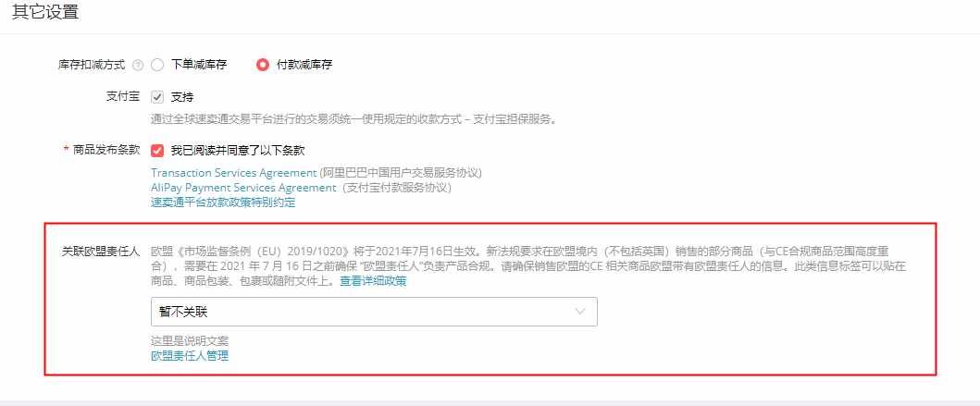Uncheck the 支付宝 支持 checkbox
This screenshot has height=406, width=980.
[x=157, y=97]
